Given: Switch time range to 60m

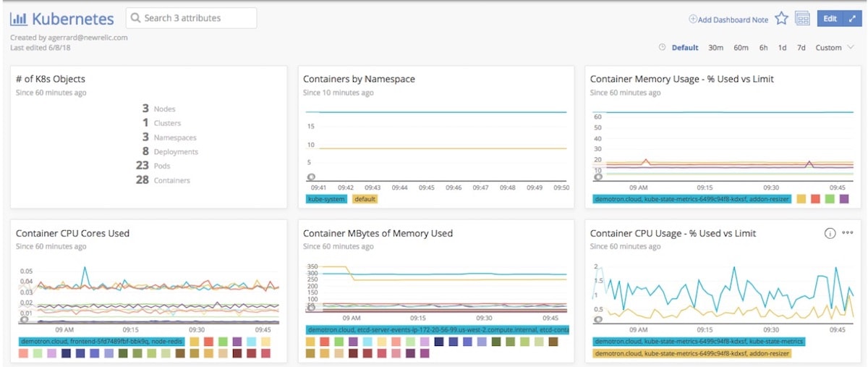Looking at the screenshot, I should pos(741,48).
